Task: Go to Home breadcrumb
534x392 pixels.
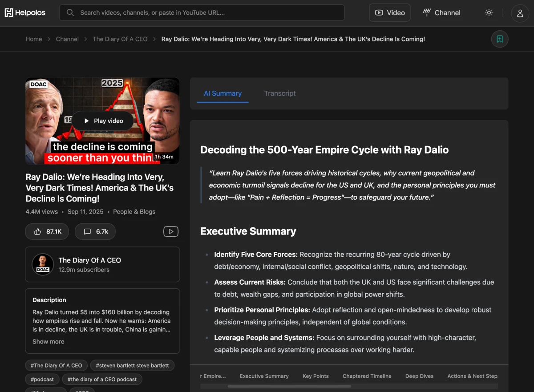Action: (x=34, y=39)
